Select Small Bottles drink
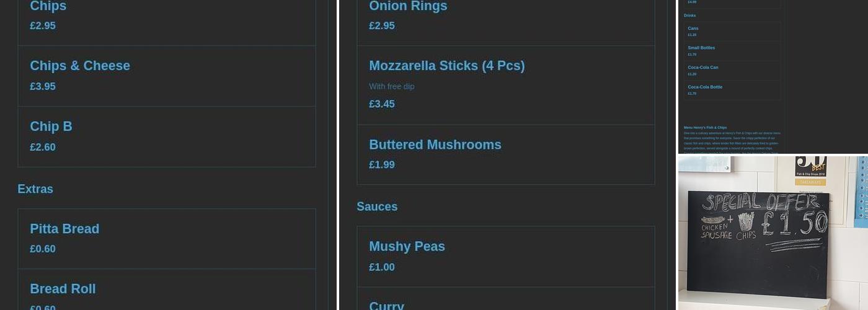This screenshot has width=868, height=310. [701, 48]
